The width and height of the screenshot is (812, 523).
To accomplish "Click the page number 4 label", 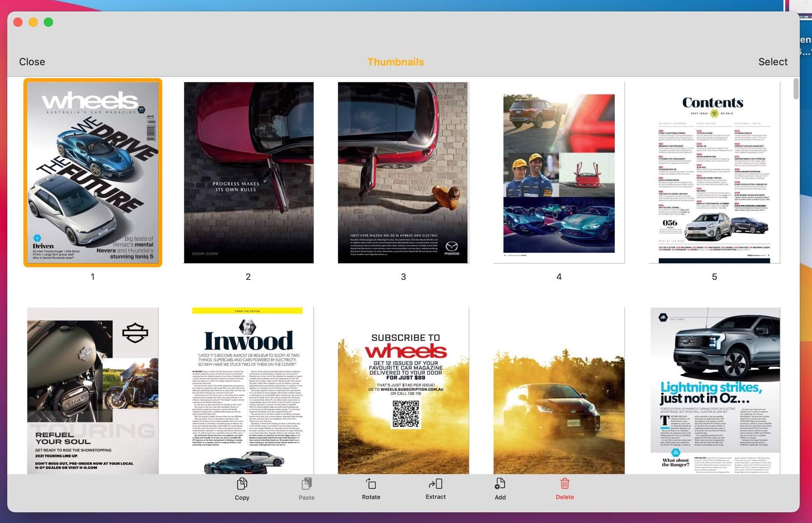I will click(559, 277).
